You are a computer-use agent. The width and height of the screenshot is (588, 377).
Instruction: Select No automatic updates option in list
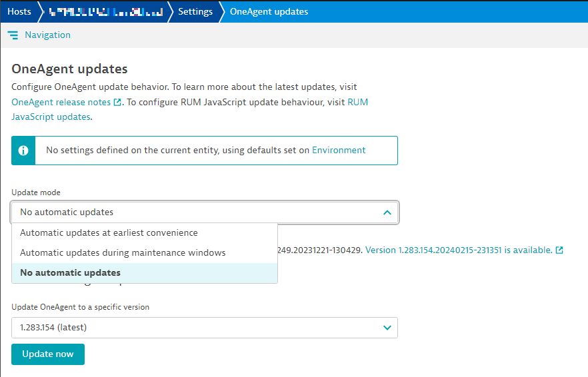pyautogui.click(x=145, y=273)
